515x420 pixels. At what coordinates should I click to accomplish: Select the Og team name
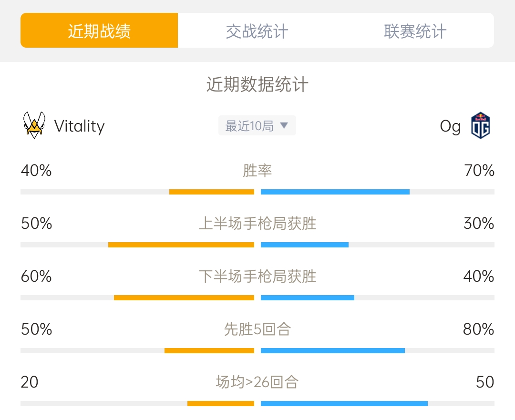tap(450, 126)
